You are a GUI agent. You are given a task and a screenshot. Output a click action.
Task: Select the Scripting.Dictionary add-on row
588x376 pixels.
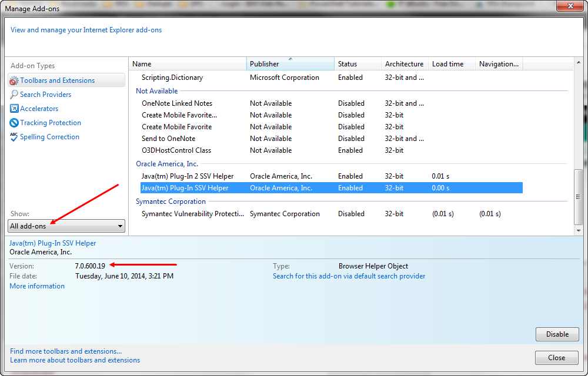pyautogui.click(x=332, y=78)
